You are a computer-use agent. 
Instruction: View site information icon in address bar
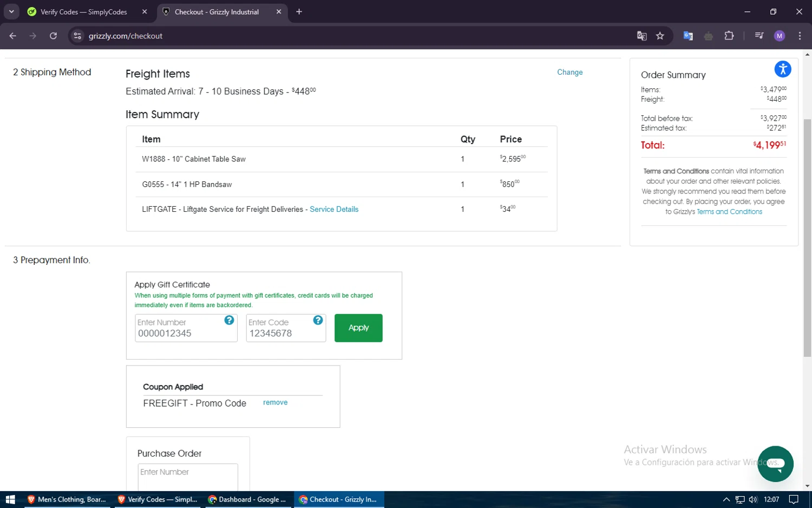pyautogui.click(x=77, y=36)
